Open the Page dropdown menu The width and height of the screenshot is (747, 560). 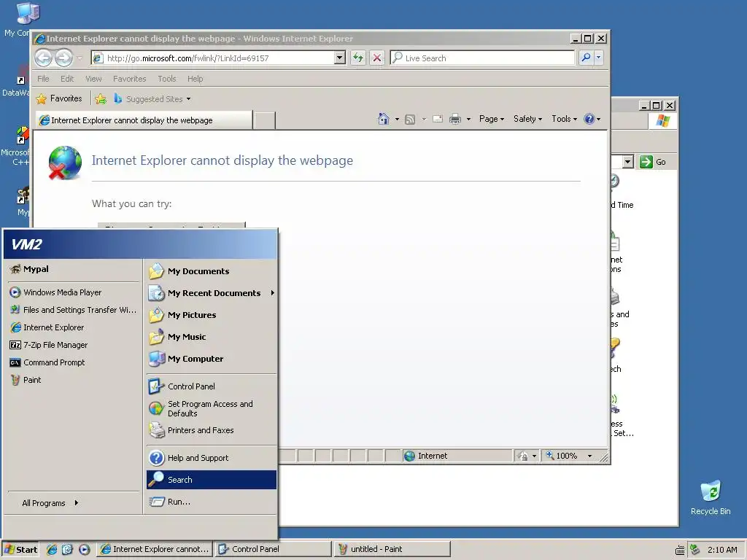[491, 119]
